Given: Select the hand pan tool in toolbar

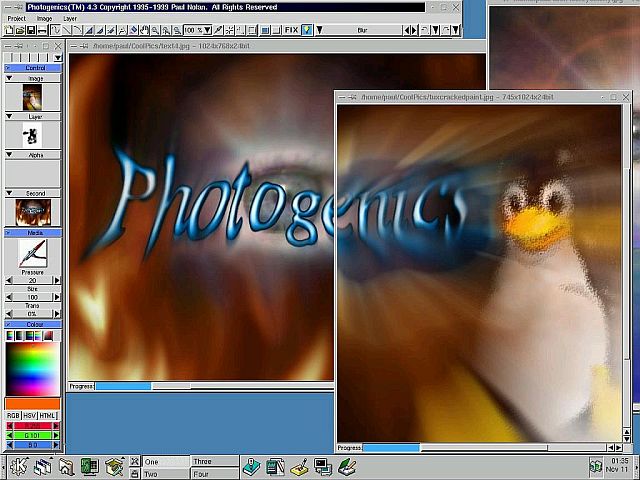Looking at the screenshot, I should coord(146,31).
